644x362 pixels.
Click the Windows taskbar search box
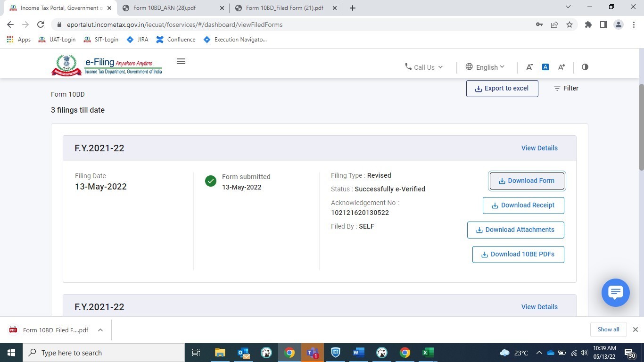click(x=104, y=353)
